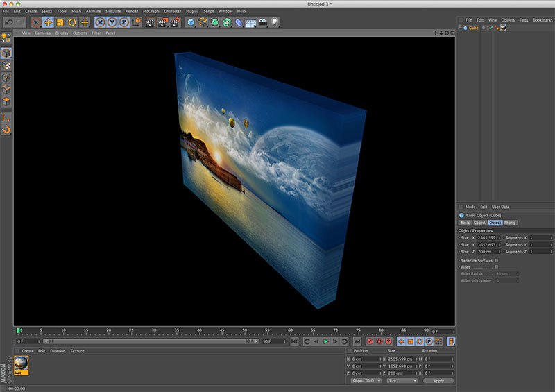Toggle X axis lock
Screen dimensions: 555x392
coord(100,22)
